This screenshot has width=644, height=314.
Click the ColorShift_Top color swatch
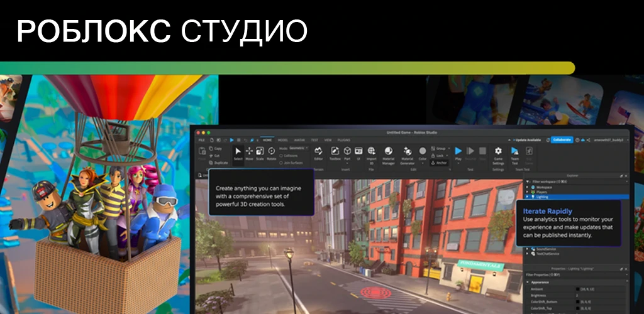pyautogui.click(x=577, y=308)
